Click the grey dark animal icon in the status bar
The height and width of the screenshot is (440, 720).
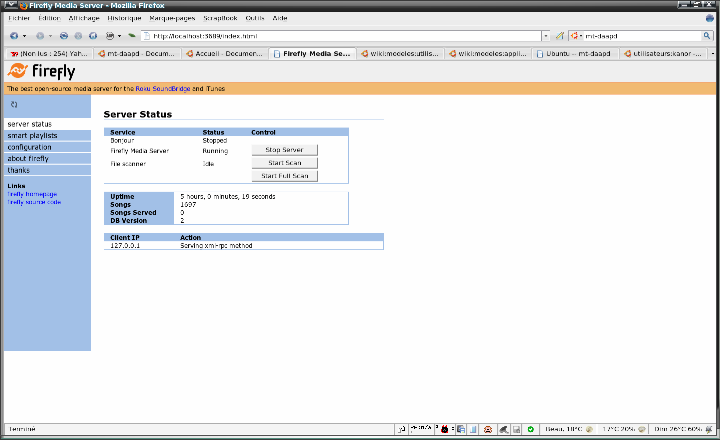(503, 429)
